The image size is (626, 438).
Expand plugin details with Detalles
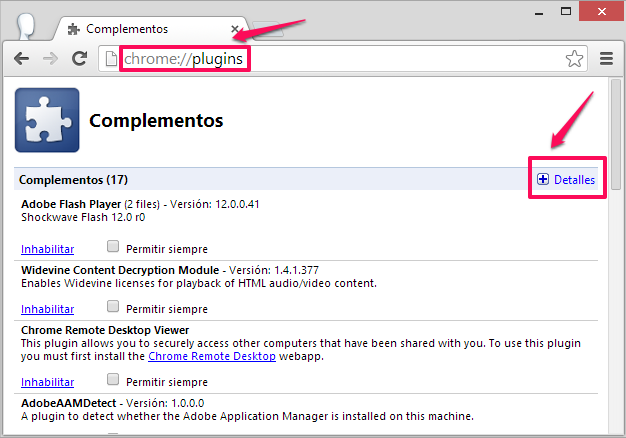tap(574, 180)
